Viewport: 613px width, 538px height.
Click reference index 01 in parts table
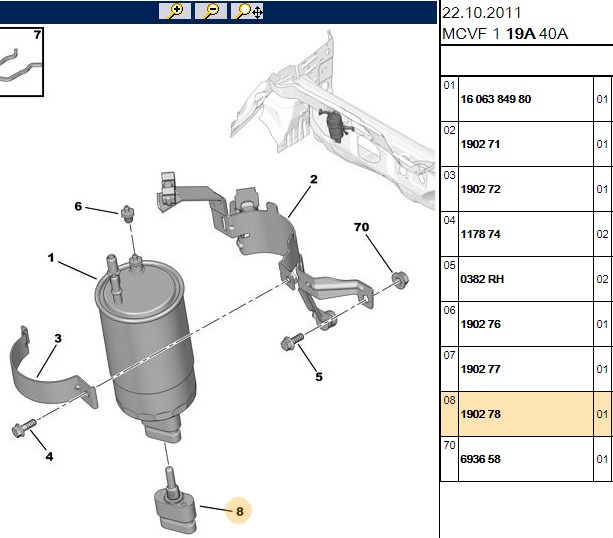click(450, 85)
